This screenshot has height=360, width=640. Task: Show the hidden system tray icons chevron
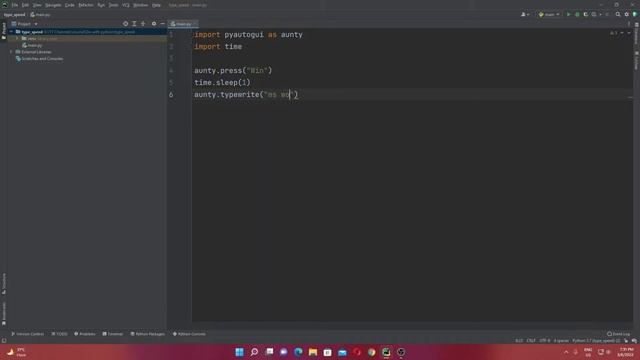pos(566,352)
